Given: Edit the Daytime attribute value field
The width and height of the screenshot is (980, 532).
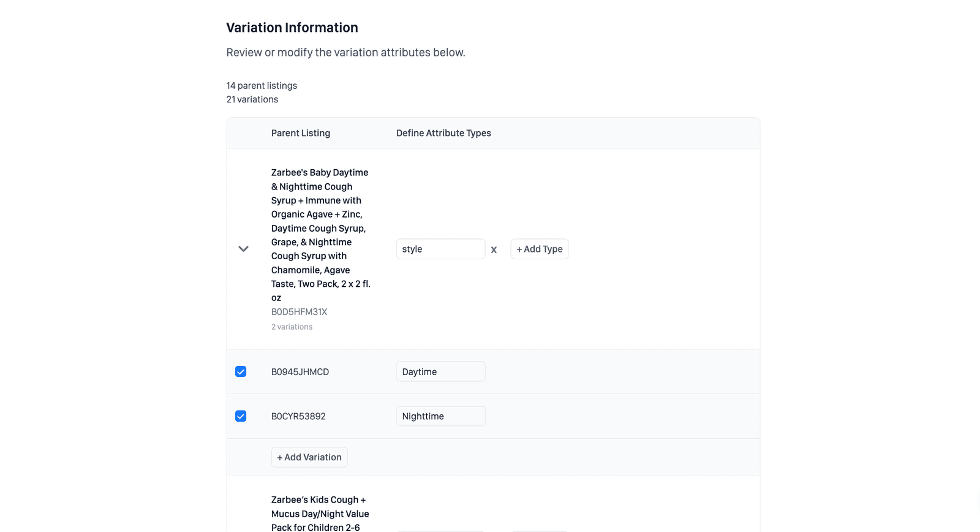Looking at the screenshot, I should tap(440, 371).
